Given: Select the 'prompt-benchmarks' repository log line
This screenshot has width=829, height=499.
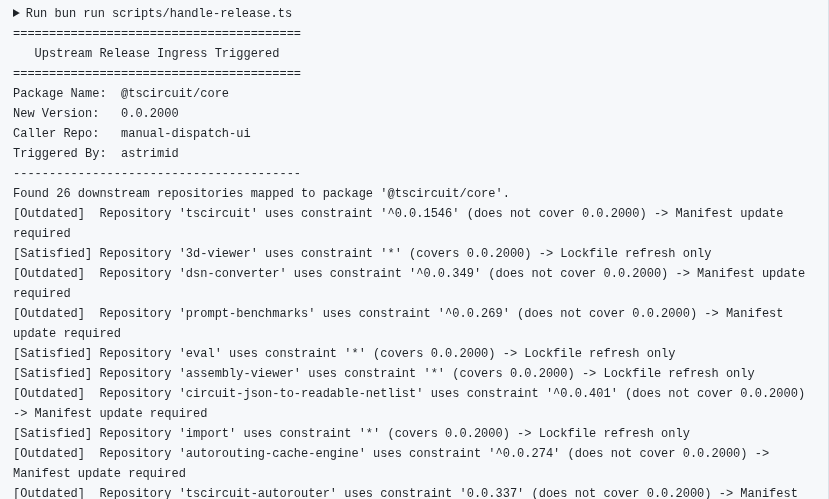Looking at the screenshot, I should (x=398, y=323).
